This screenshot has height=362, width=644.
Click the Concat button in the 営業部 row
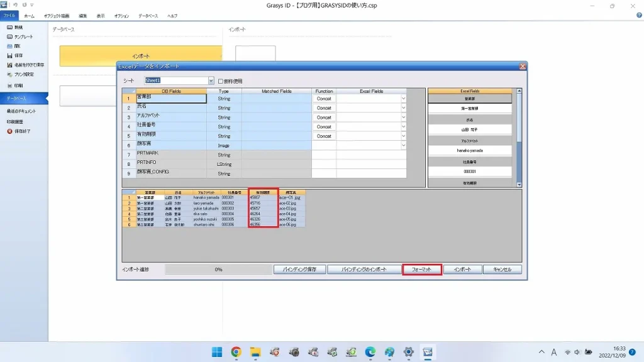[324, 99]
